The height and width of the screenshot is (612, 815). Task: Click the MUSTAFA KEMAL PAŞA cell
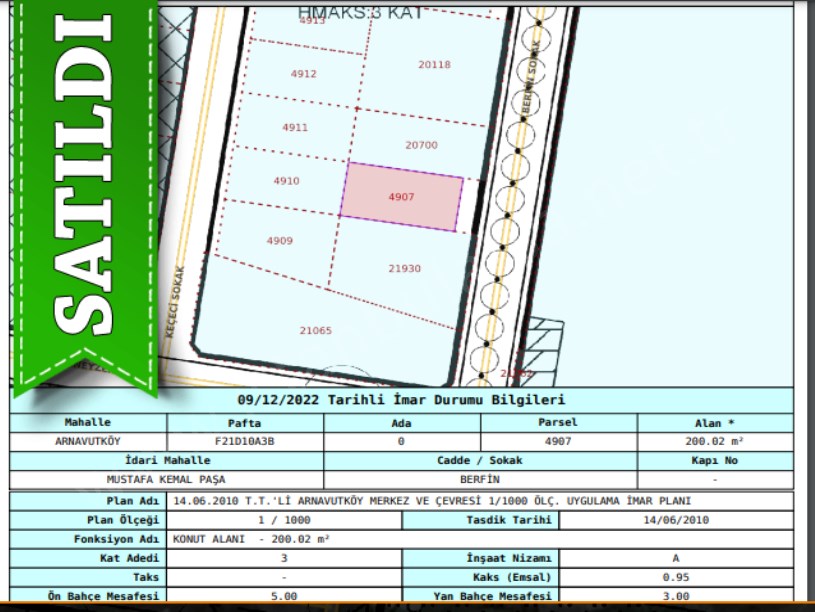pos(166,479)
